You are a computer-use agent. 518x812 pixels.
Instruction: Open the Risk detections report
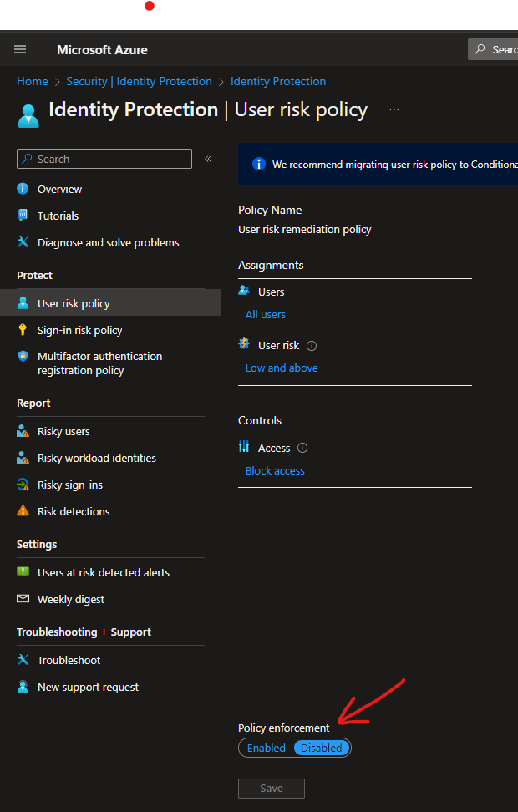click(x=74, y=511)
